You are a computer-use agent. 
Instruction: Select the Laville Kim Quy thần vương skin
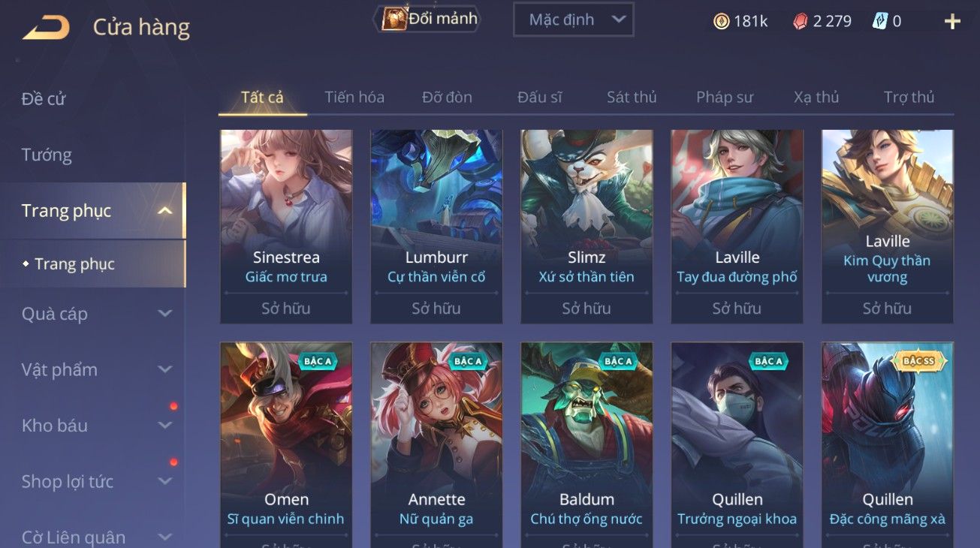pos(887,227)
